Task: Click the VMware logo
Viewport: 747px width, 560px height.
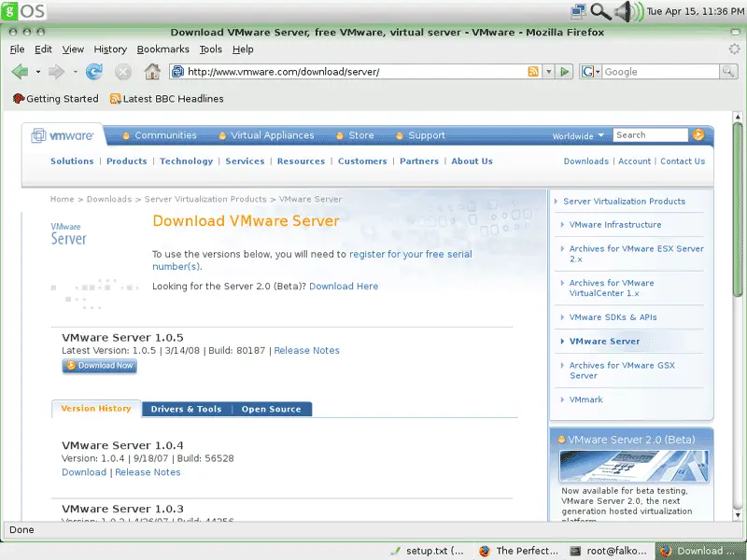Action: tap(63, 135)
